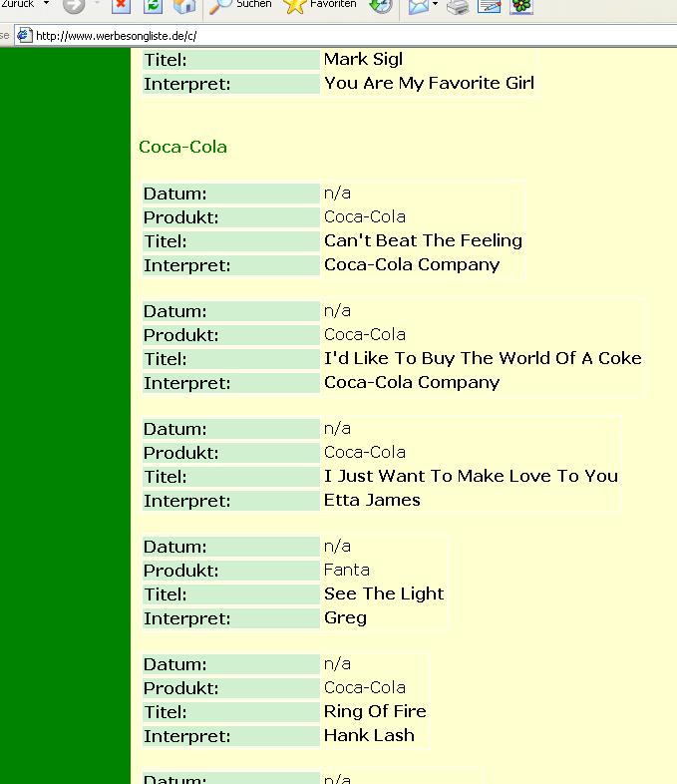Click the Edit page toolbar icon
The width and height of the screenshot is (677, 784).
pos(490,6)
